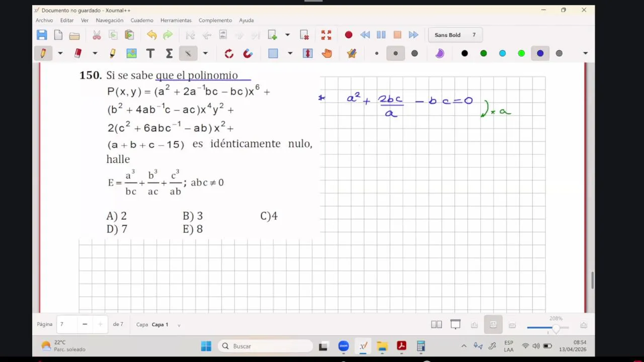Insert a new page after current
Screen dimensions: 644x362
point(272,35)
